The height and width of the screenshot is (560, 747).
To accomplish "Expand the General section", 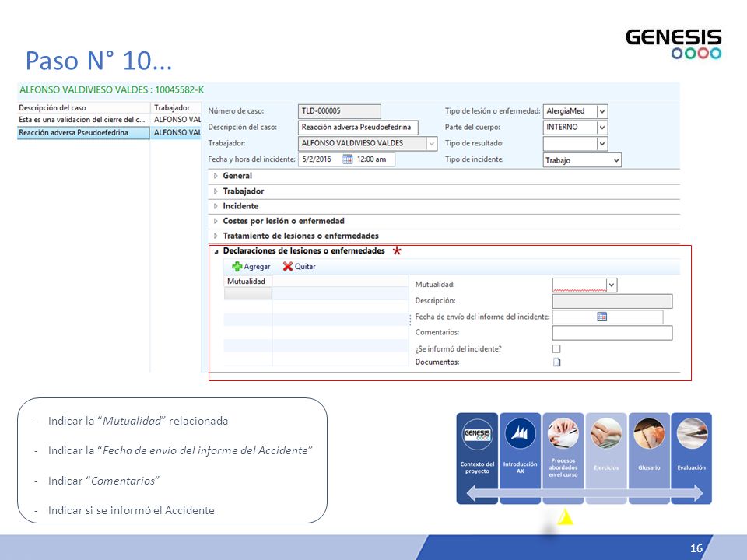I will 216,176.
